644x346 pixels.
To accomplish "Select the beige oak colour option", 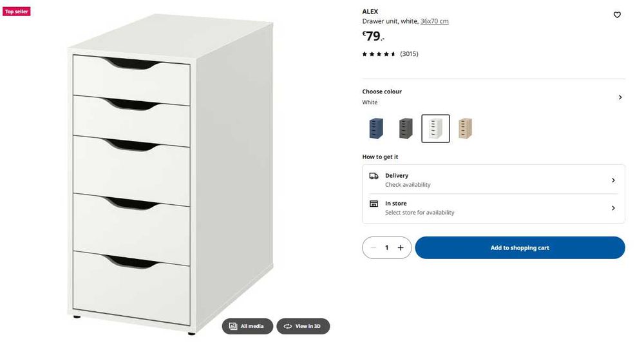I will click(465, 128).
